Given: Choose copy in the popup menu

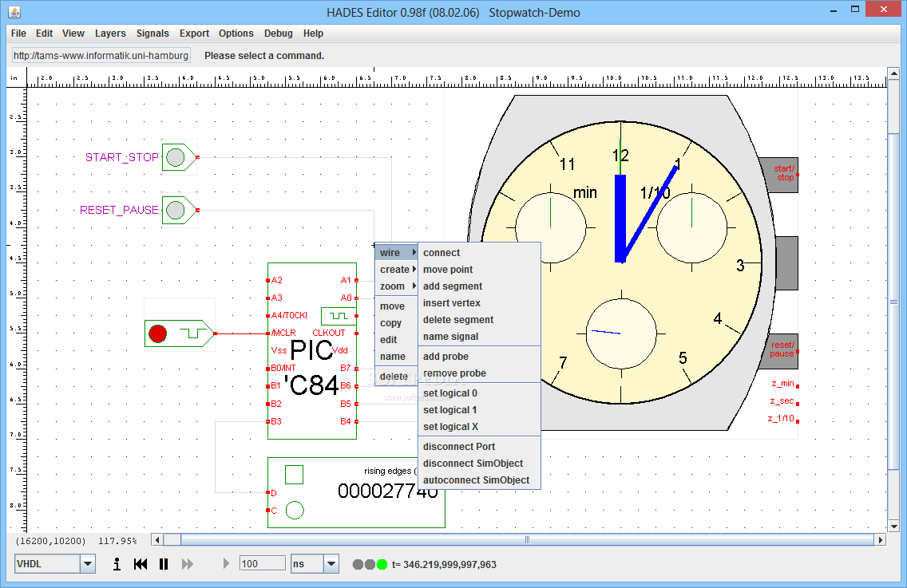Looking at the screenshot, I should (397, 323).
